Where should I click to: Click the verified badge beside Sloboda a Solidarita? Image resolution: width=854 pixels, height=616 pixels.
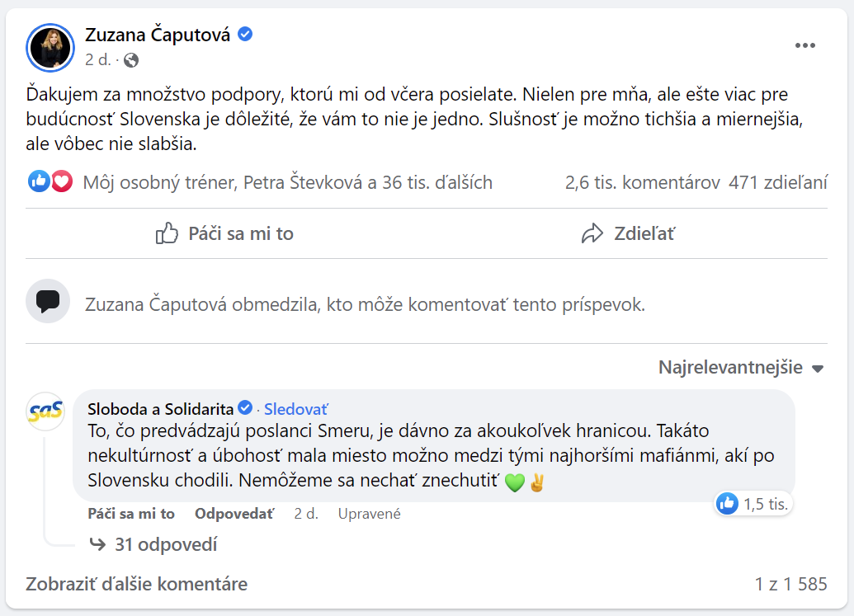(x=245, y=408)
